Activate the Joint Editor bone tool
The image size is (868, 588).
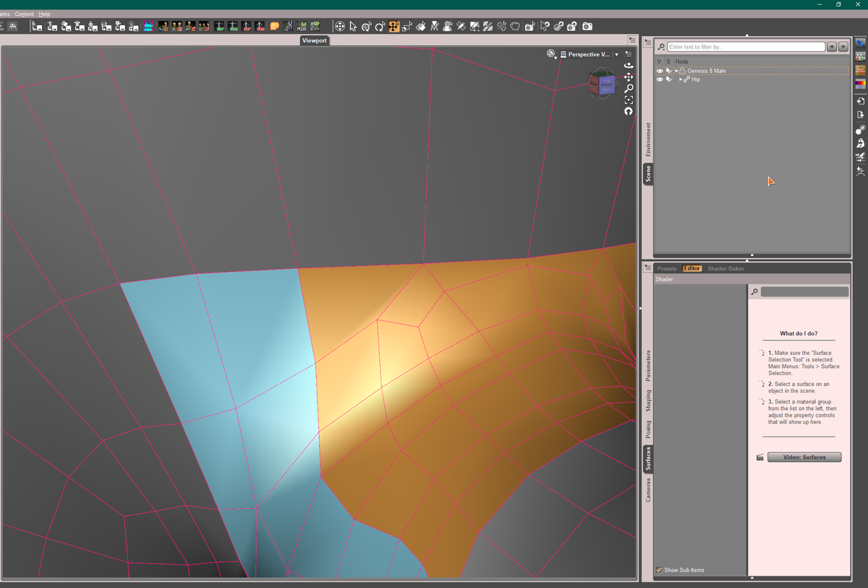click(x=501, y=26)
